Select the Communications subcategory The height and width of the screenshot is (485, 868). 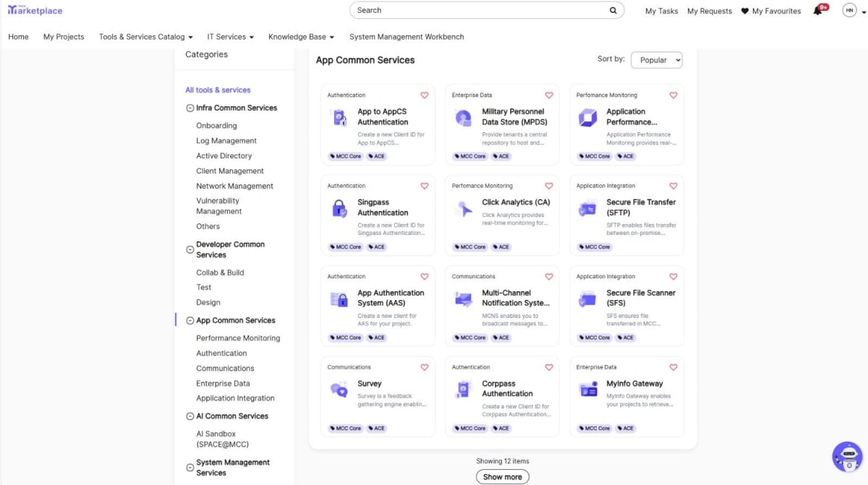pos(225,369)
